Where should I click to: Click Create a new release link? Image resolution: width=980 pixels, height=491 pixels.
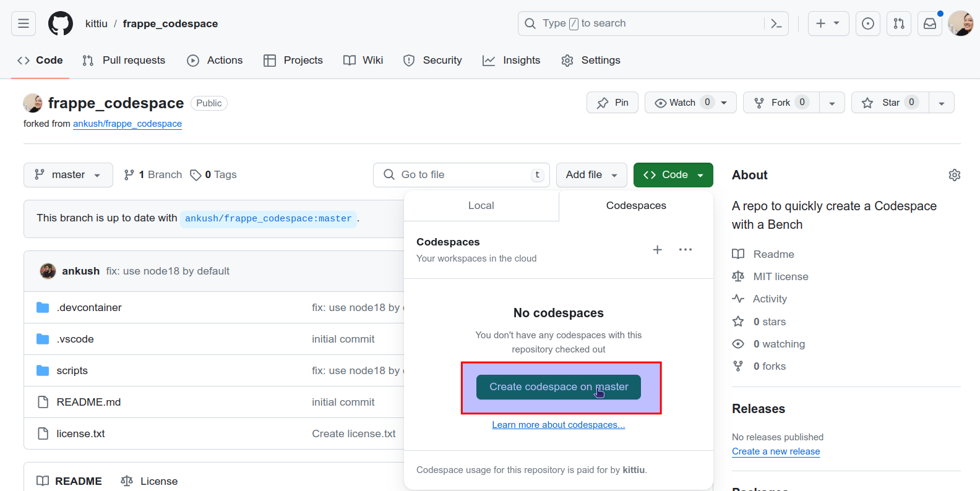[x=776, y=451]
